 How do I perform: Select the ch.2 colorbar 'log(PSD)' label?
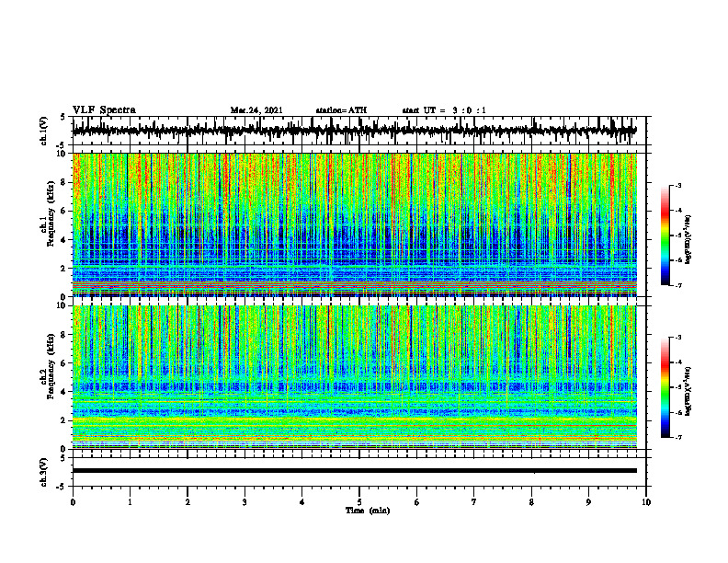click(688, 391)
